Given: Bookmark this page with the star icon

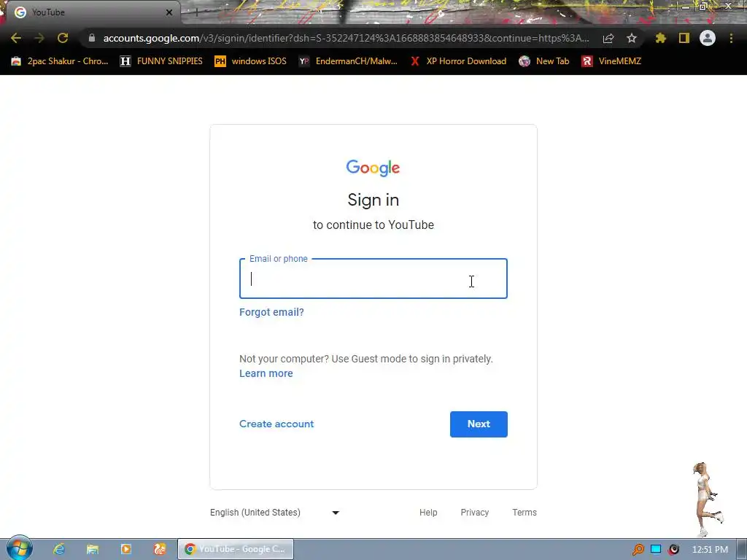Looking at the screenshot, I should click(x=632, y=38).
